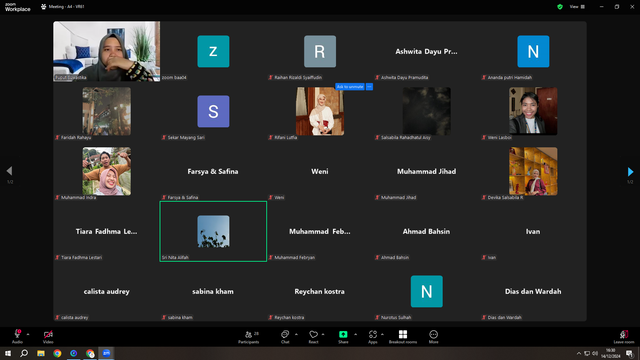Open the system volume icon
640x360 pixels.
pos(595,353)
